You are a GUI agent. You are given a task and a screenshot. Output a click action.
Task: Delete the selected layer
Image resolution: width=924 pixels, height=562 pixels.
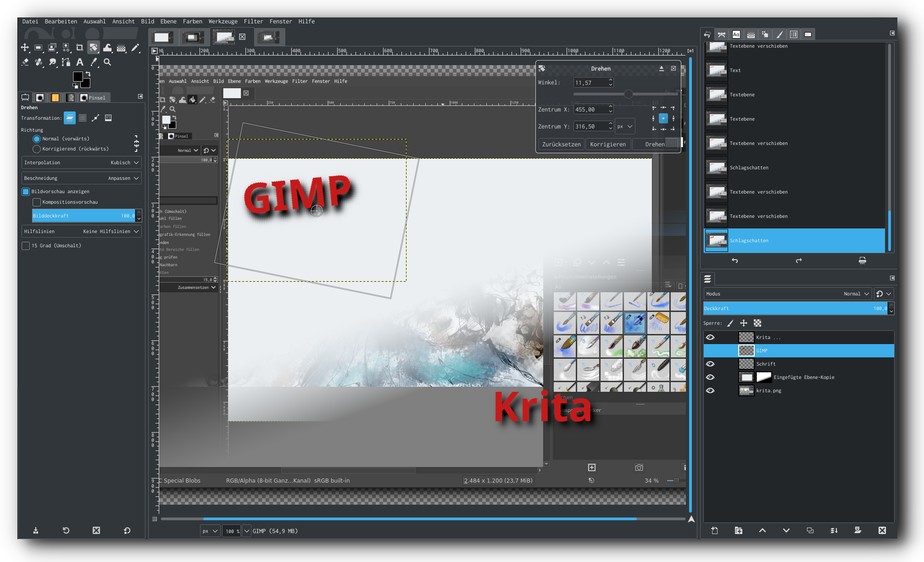tap(882, 530)
